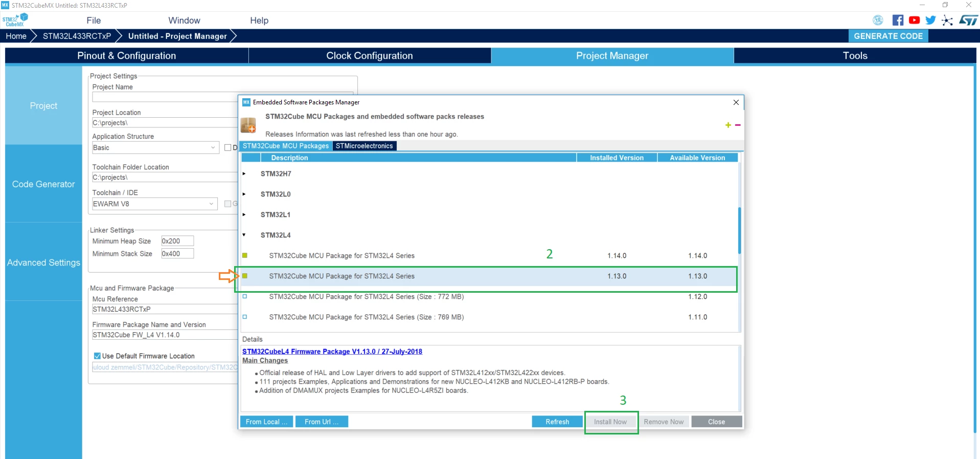This screenshot has height=459, width=980.
Task: Click the packages list vertical scrollbar
Action: pyautogui.click(x=739, y=230)
